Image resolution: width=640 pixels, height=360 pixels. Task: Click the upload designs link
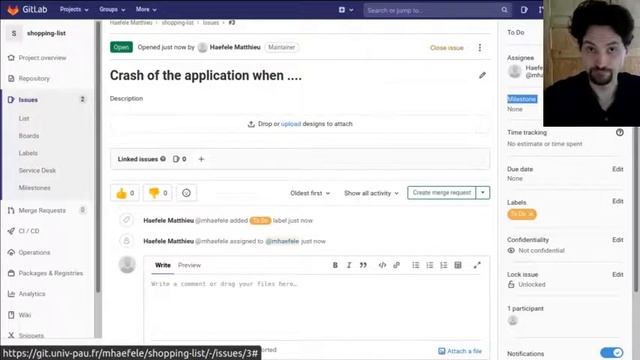pyautogui.click(x=291, y=124)
